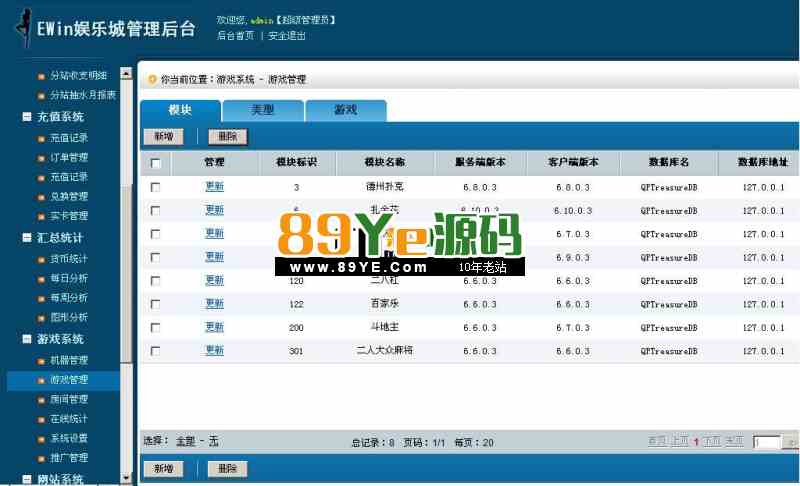Click the 模块标识 column header

(x=297, y=163)
